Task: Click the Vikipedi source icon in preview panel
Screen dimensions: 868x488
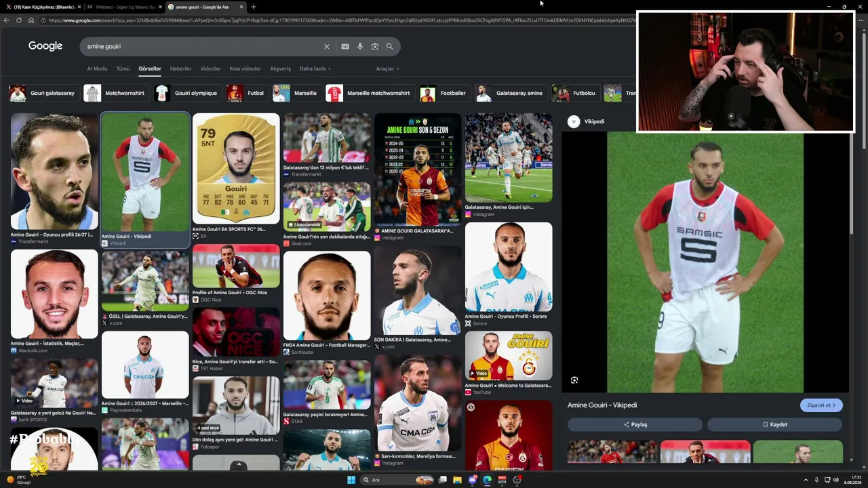Action: click(x=574, y=121)
